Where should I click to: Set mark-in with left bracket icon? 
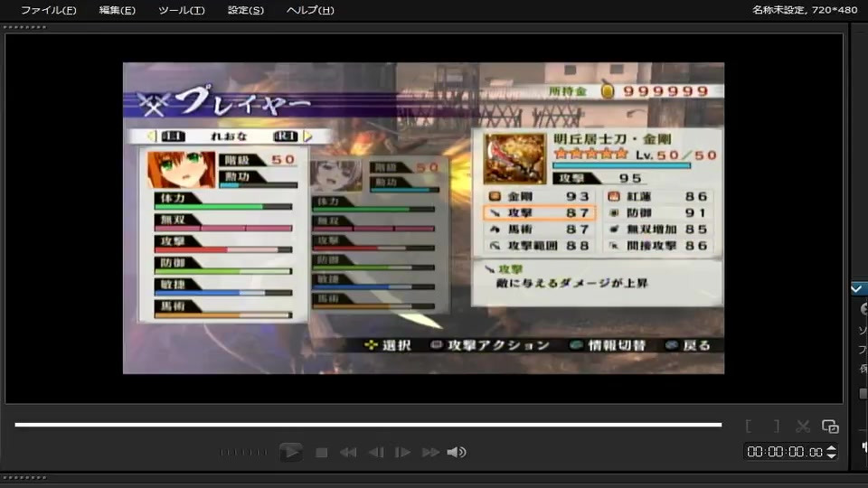coord(749,426)
